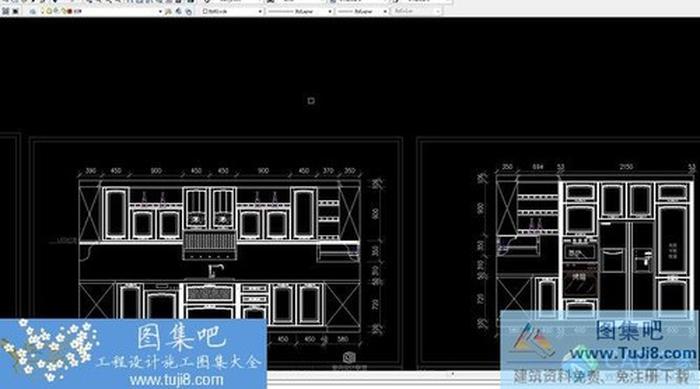
Task: Click the Layer Previous icon
Action: coord(179,12)
